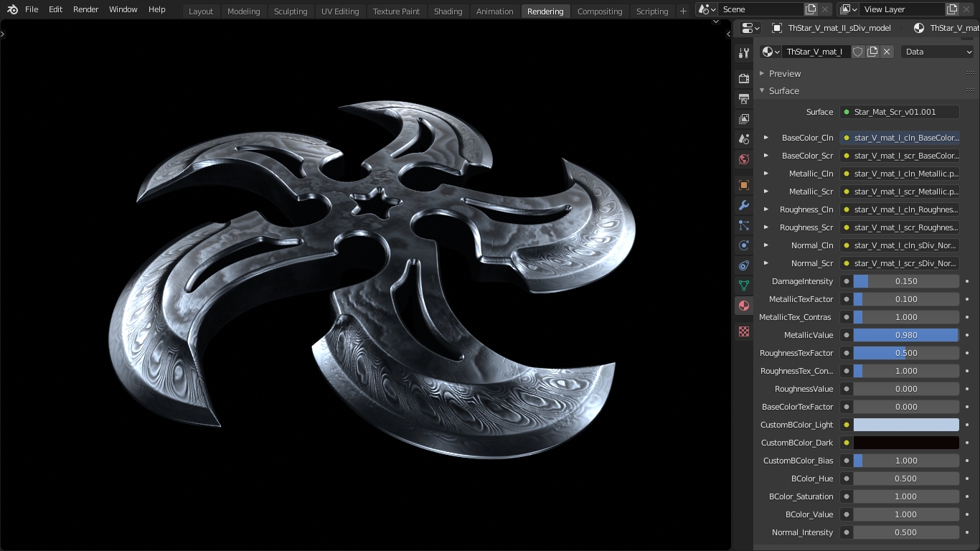Image resolution: width=980 pixels, height=551 pixels.
Task: Open the Particles properties tab
Action: 744,225
